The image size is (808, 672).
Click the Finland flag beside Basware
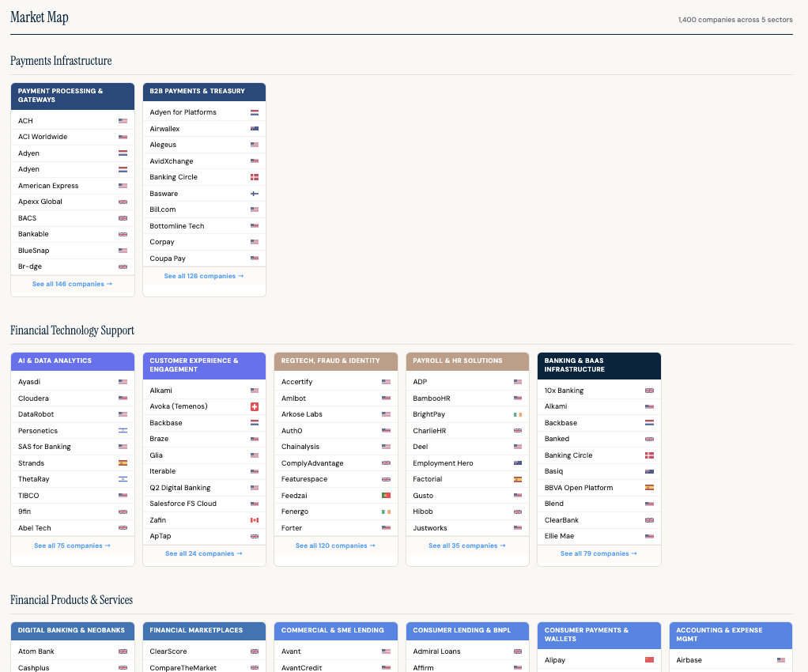click(x=254, y=193)
